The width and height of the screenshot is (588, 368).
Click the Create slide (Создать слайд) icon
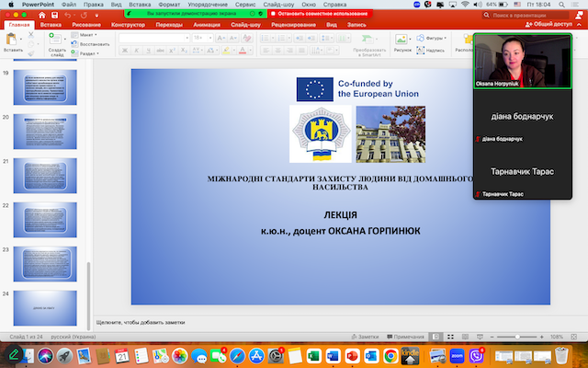(55, 39)
